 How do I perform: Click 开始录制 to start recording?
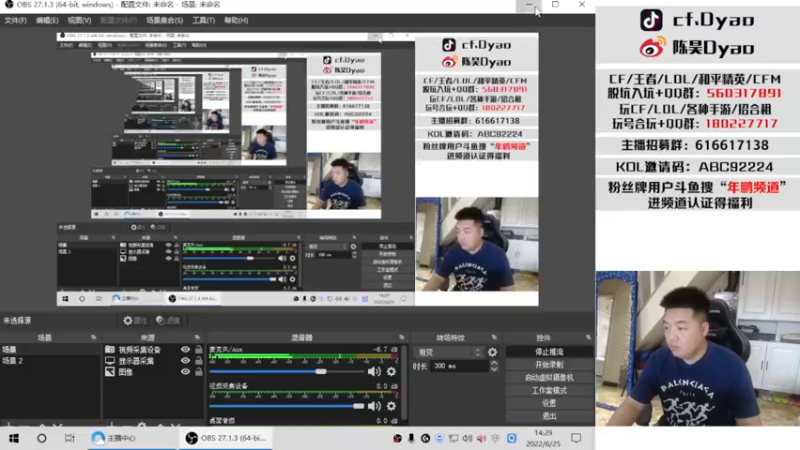click(x=549, y=365)
